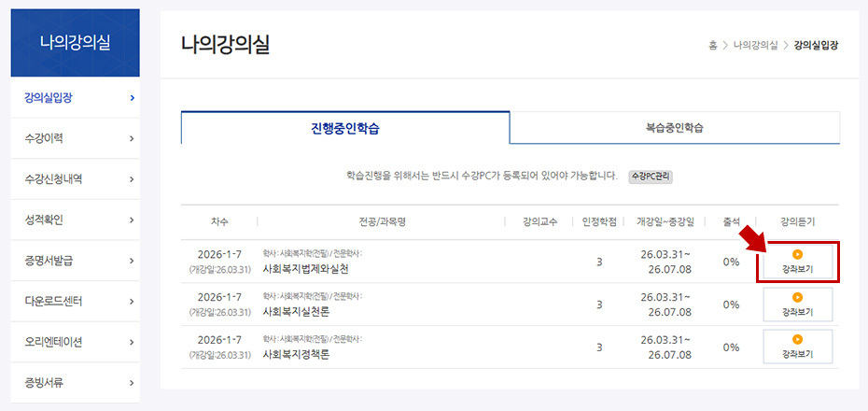Open 나의강의실 breadcrumb link
The height and width of the screenshot is (411, 868).
click(x=755, y=45)
